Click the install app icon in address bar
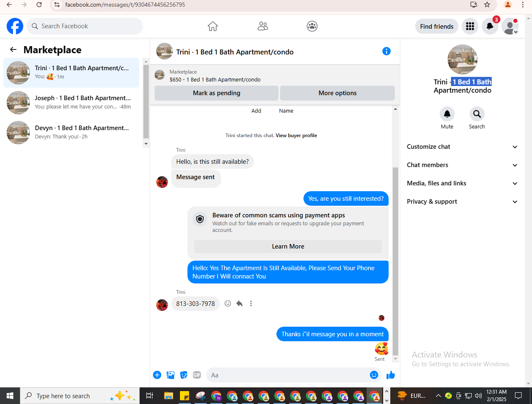The width and height of the screenshot is (532, 404). coord(473,5)
